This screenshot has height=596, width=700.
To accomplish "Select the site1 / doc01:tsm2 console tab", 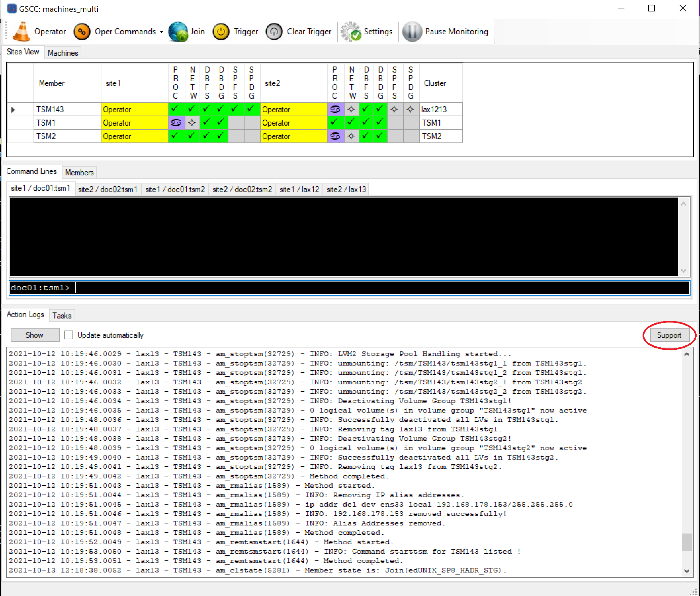I will pyautogui.click(x=175, y=189).
